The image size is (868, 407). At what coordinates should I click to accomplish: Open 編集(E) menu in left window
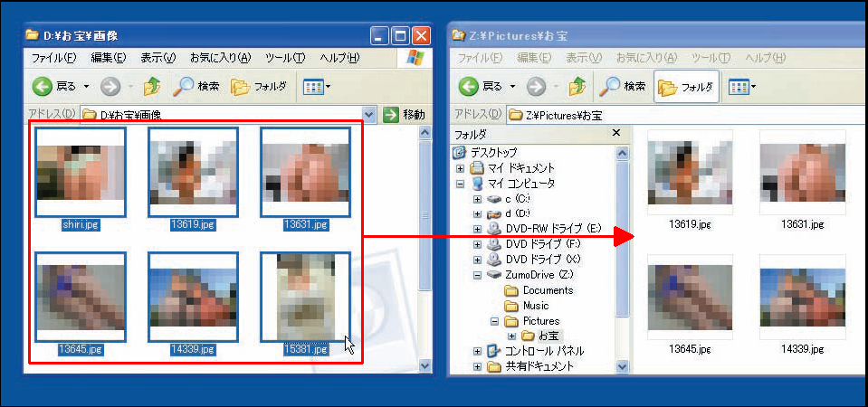click(x=109, y=58)
